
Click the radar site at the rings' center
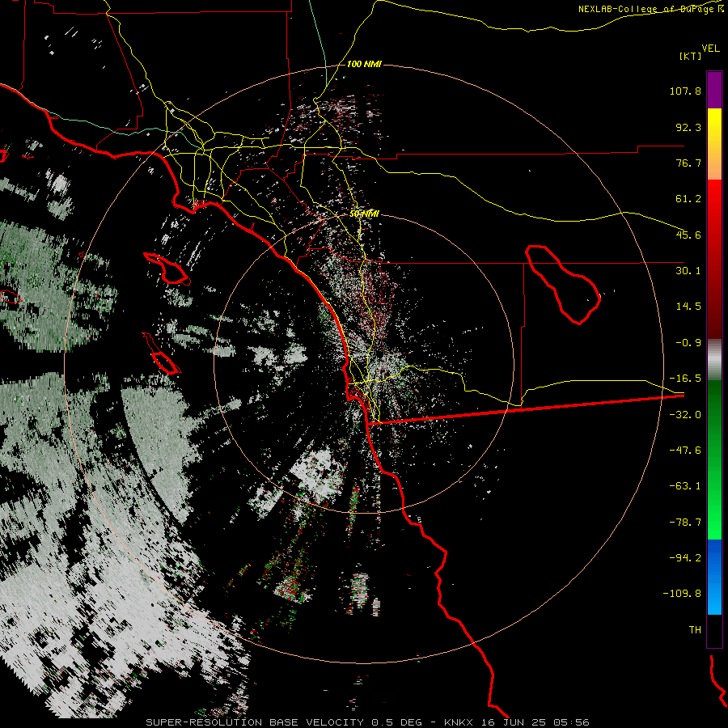point(363,363)
